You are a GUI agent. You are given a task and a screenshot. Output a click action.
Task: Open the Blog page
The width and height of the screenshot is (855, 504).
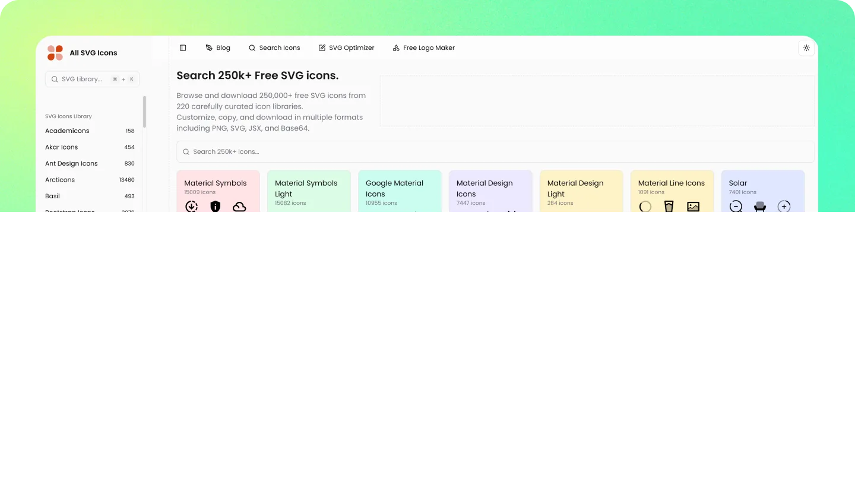[x=218, y=48]
